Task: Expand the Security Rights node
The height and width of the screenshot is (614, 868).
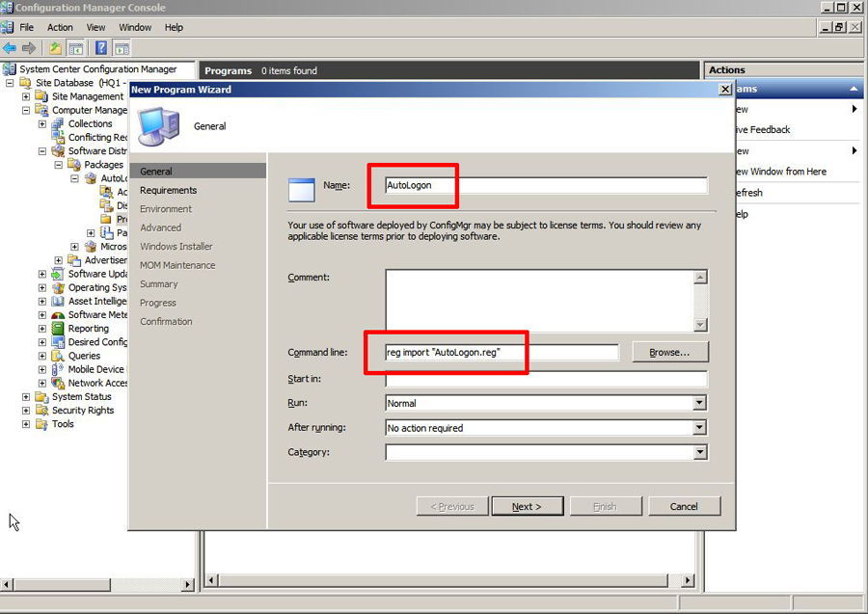Action: pyautogui.click(x=26, y=411)
